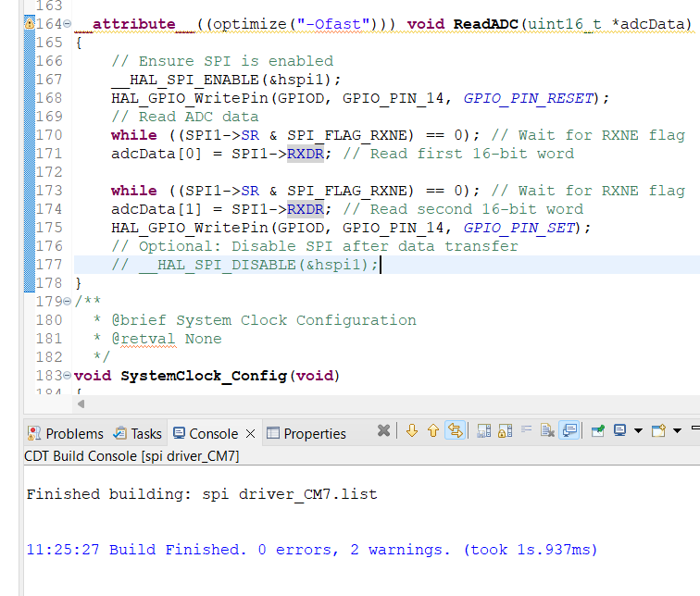Toggle bring console to front on build
Screen dimensions: 700x596
pyautogui.click(x=569, y=431)
